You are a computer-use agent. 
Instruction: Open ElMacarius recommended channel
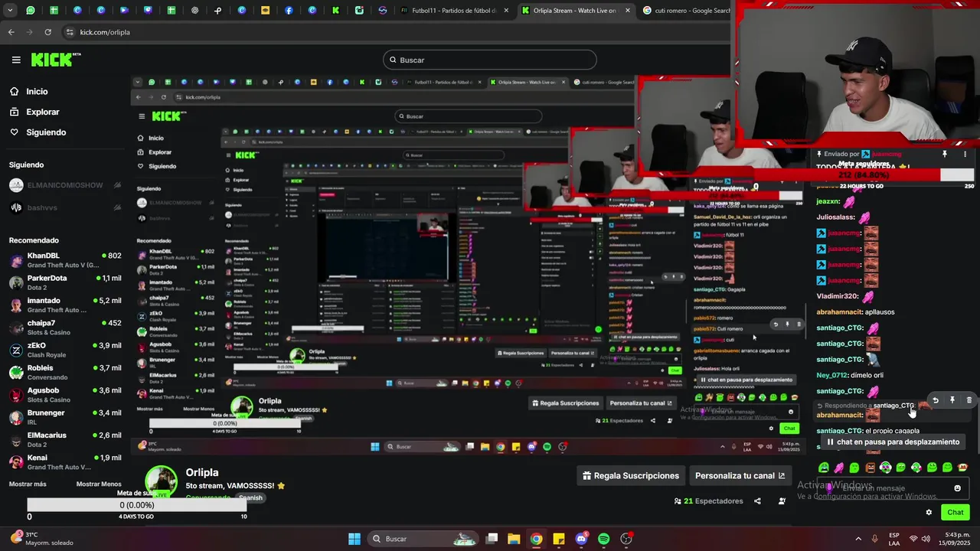pyautogui.click(x=65, y=439)
